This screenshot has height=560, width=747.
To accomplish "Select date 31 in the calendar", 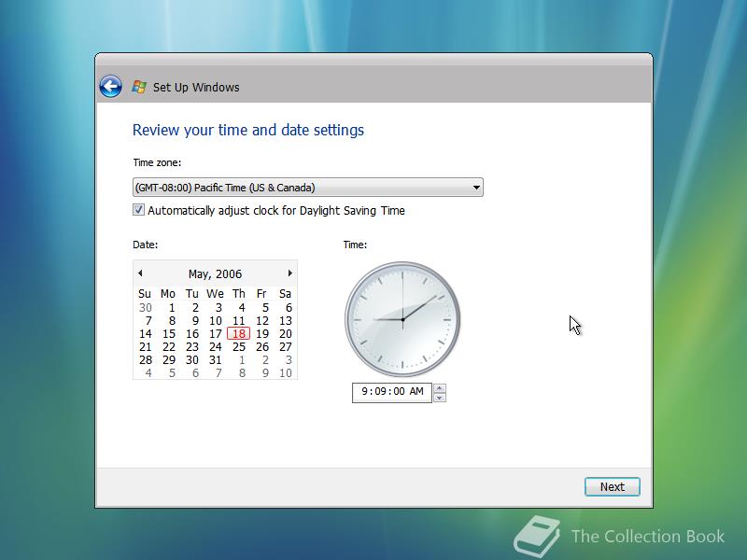I will pyautogui.click(x=216, y=360).
